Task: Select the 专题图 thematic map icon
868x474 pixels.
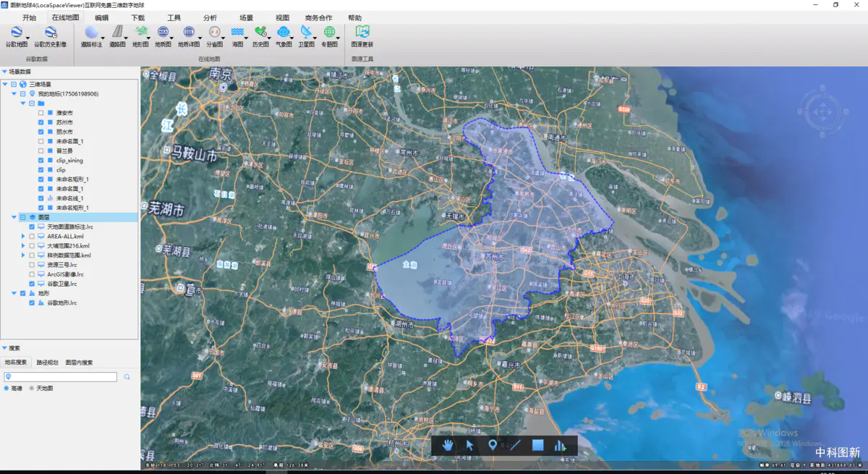Action: point(330,33)
